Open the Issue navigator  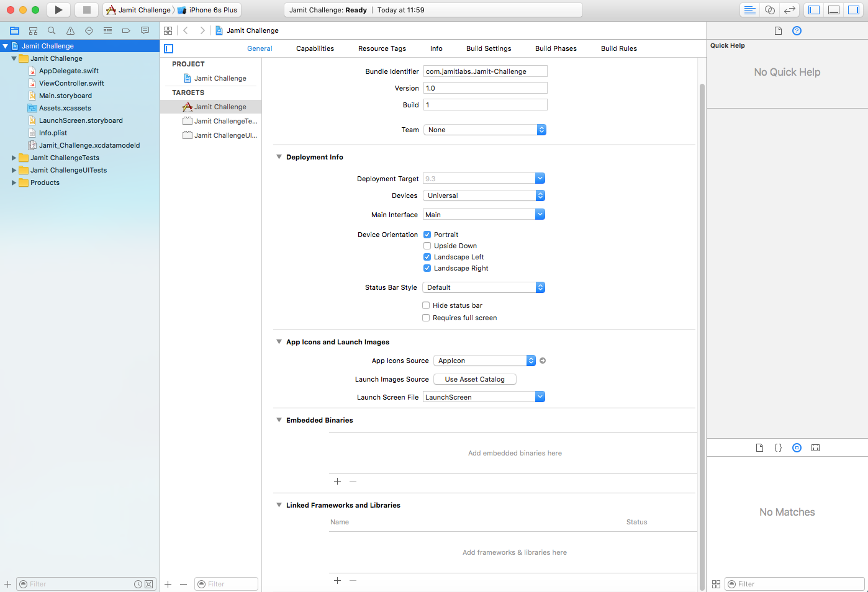[x=70, y=30]
